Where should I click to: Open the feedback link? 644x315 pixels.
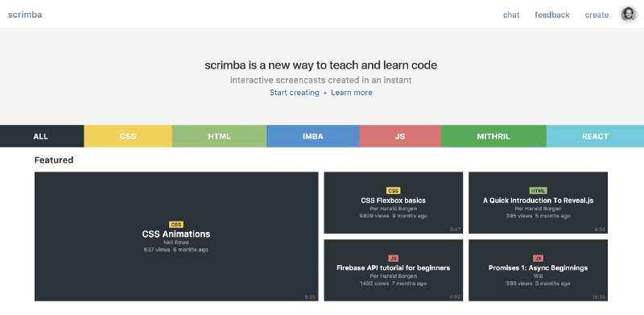pos(552,15)
